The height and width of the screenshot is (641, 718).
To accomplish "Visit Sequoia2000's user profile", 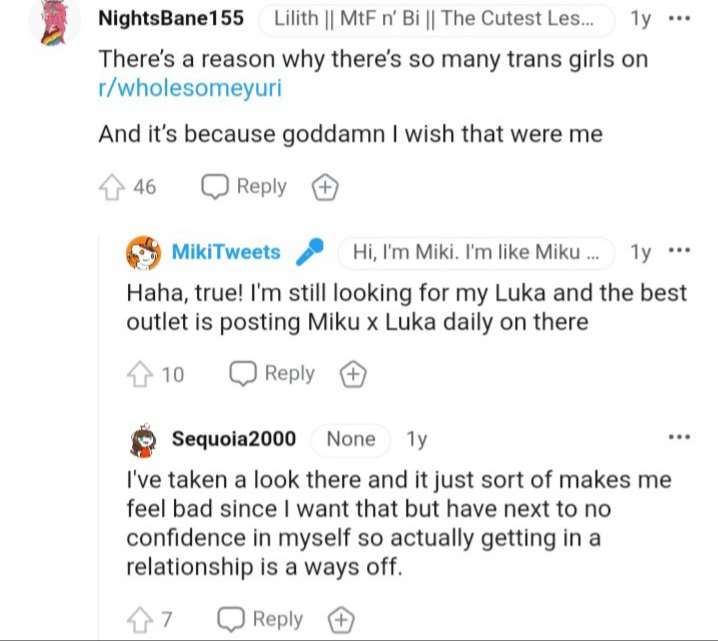I will point(233,439).
